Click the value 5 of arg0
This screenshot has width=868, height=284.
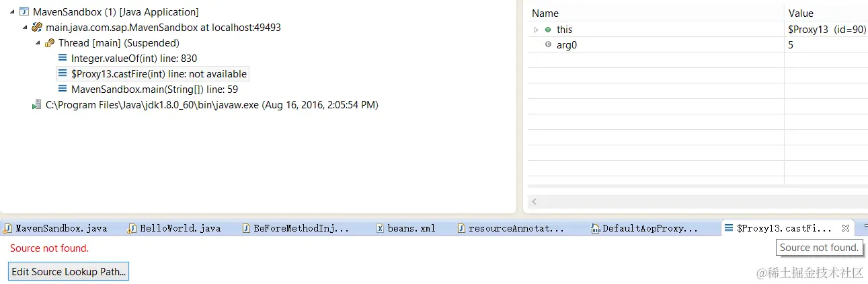pos(791,44)
